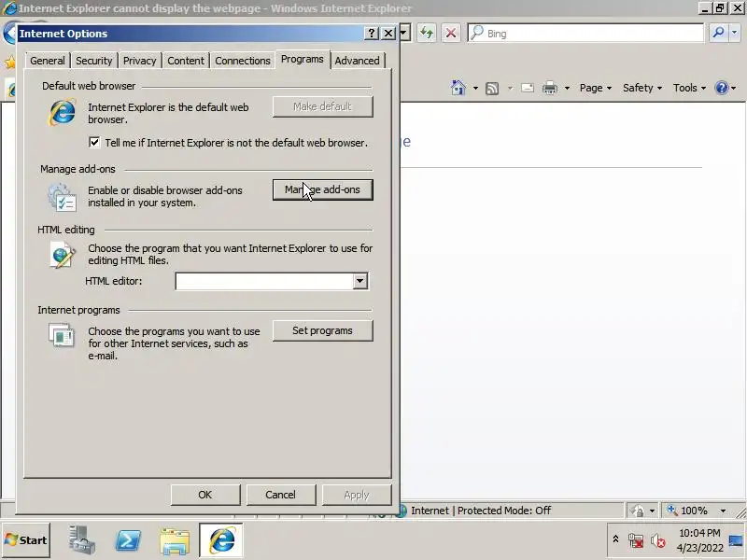Expand the security status dropdown arrow

coord(652,511)
